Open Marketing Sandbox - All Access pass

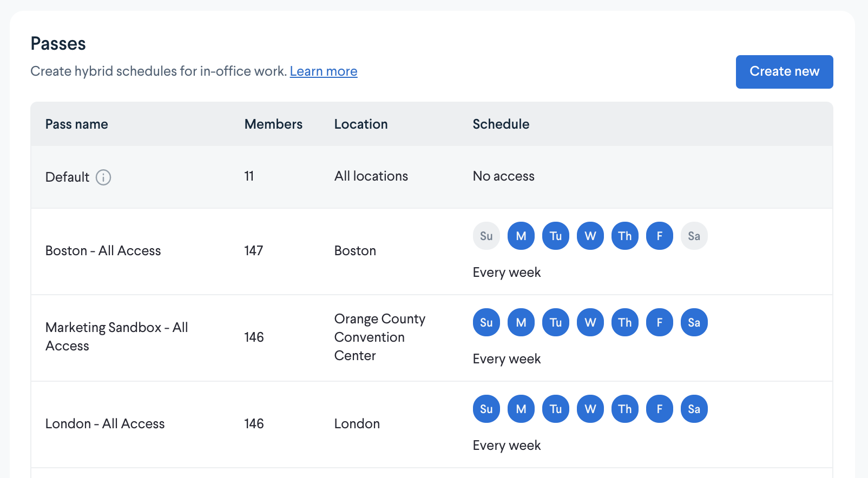coord(117,336)
